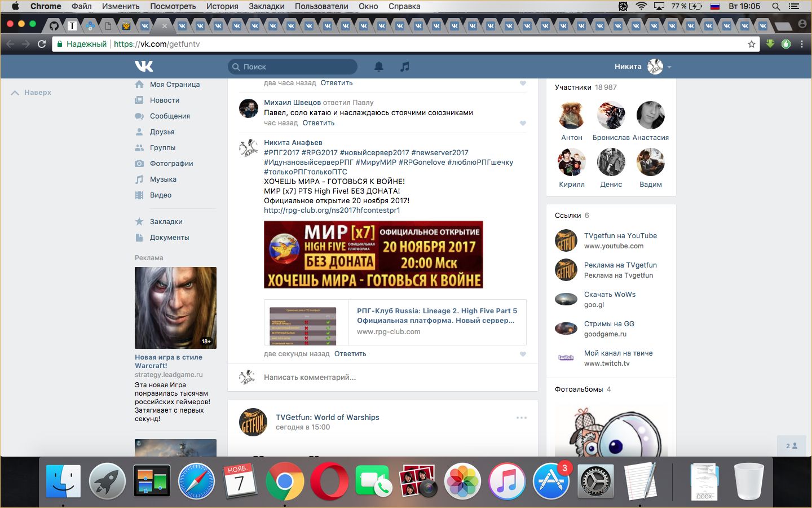812x508 pixels.
Task: Open the rpg-club.org contest link
Action: [x=332, y=210]
